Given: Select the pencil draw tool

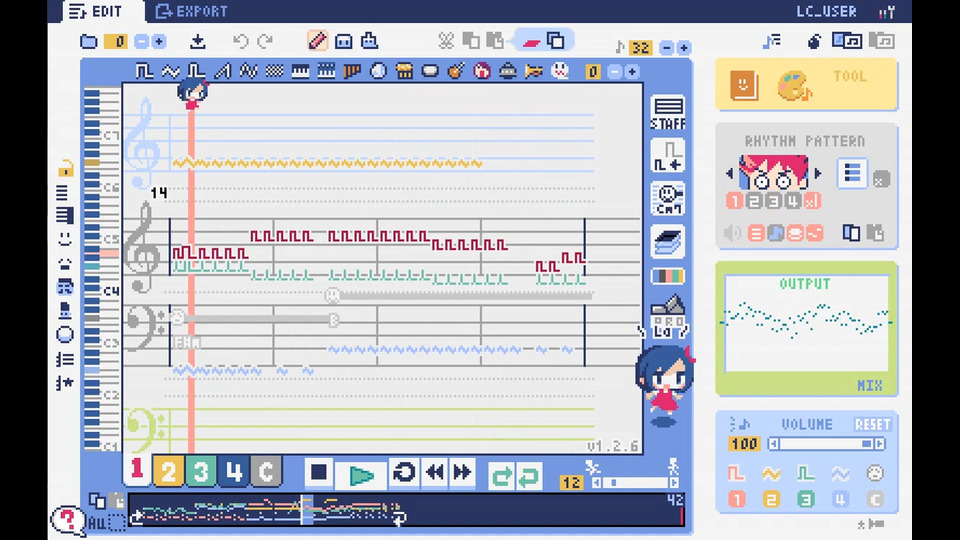Looking at the screenshot, I should click(x=317, y=41).
